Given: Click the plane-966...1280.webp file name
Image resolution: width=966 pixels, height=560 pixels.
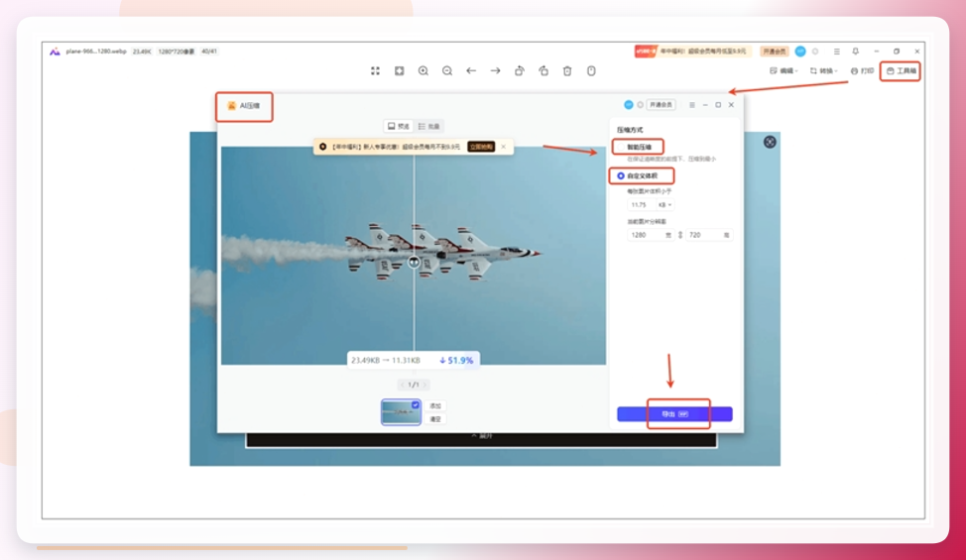Looking at the screenshot, I should tap(96, 52).
